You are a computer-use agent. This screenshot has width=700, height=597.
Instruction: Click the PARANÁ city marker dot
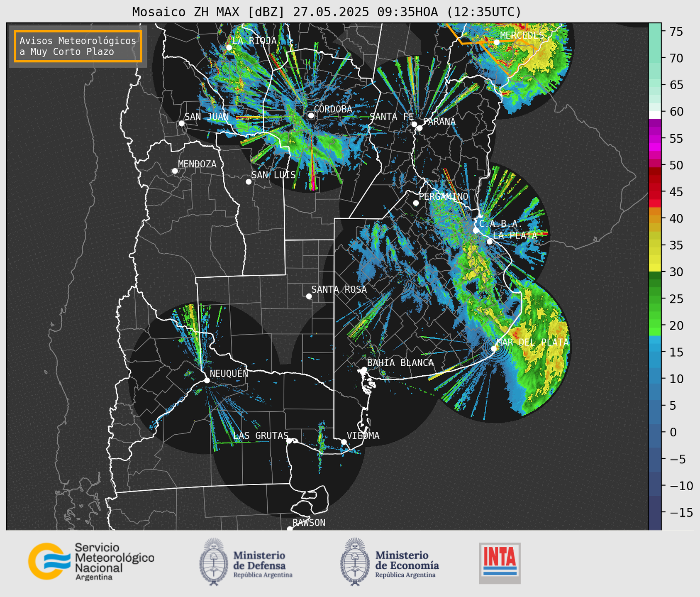[420, 128]
